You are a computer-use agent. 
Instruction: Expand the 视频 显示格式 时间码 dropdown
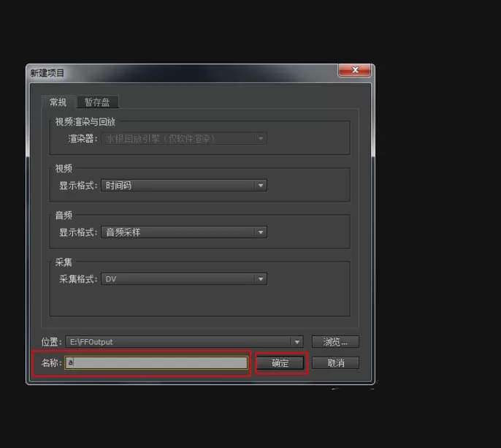[184, 186]
